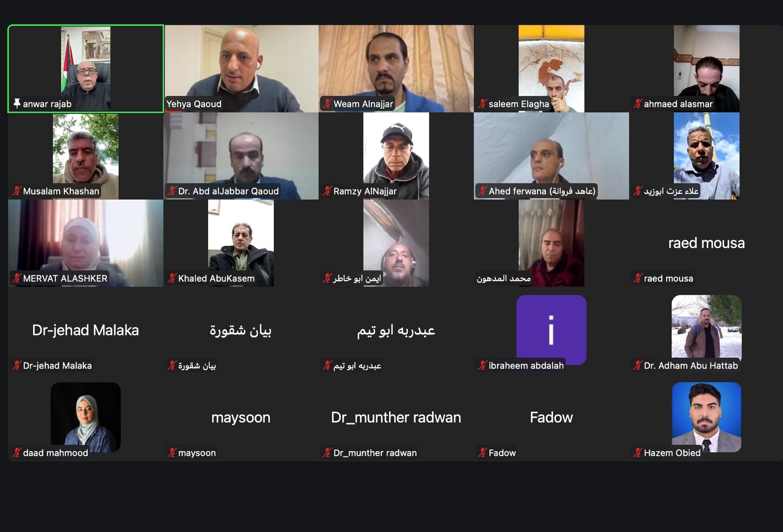
Task: Click the Dr_munther radwan name tile
Action: 396,418
